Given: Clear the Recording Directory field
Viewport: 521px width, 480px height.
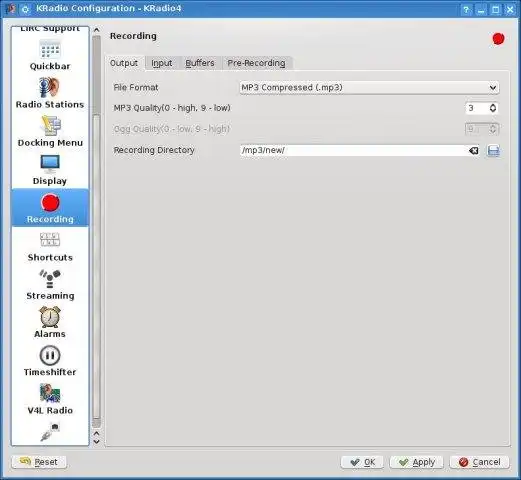Looking at the screenshot, I should coord(473,151).
